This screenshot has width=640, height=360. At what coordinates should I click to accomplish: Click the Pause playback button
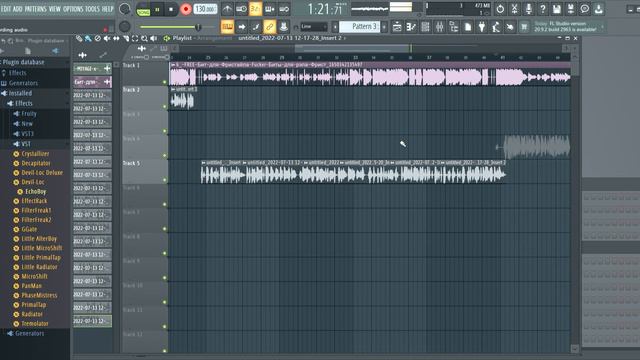pos(157,9)
